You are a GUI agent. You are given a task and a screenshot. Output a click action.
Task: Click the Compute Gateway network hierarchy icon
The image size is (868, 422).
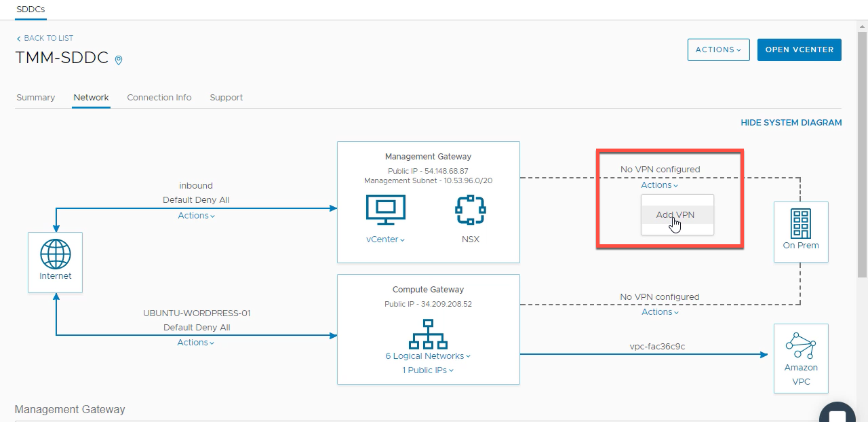click(x=428, y=333)
